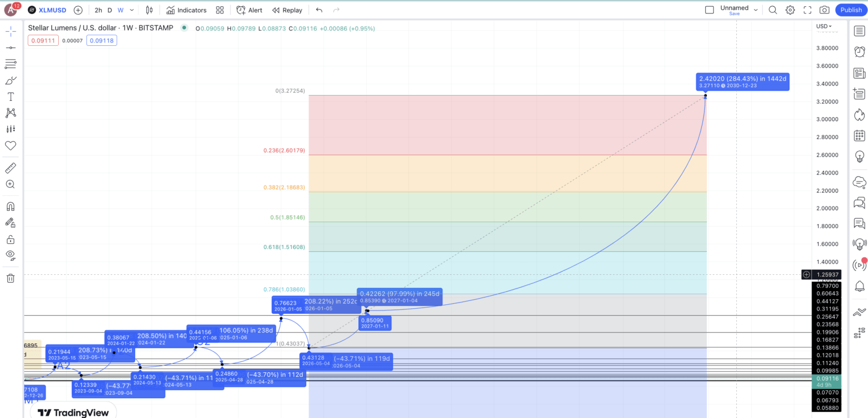This screenshot has height=418, width=868.
Task: Select the ruler measure tool
Action: point(10,168)
